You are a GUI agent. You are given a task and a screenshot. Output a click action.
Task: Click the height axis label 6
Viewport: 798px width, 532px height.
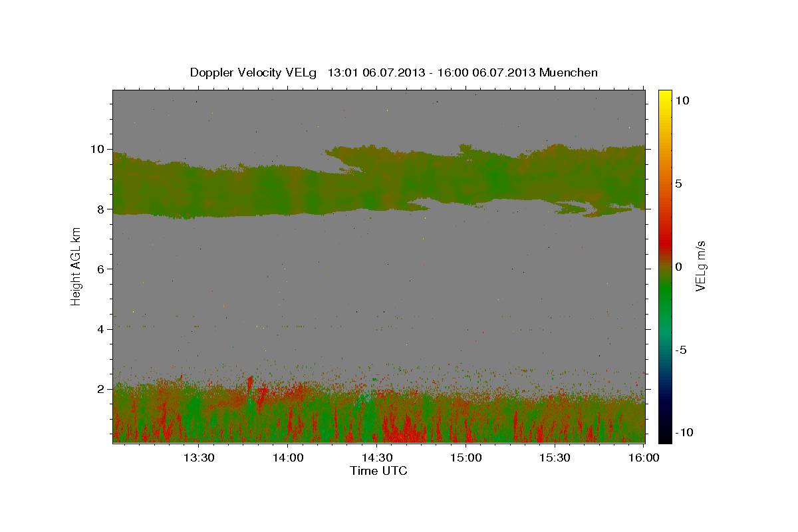(102, 269)
